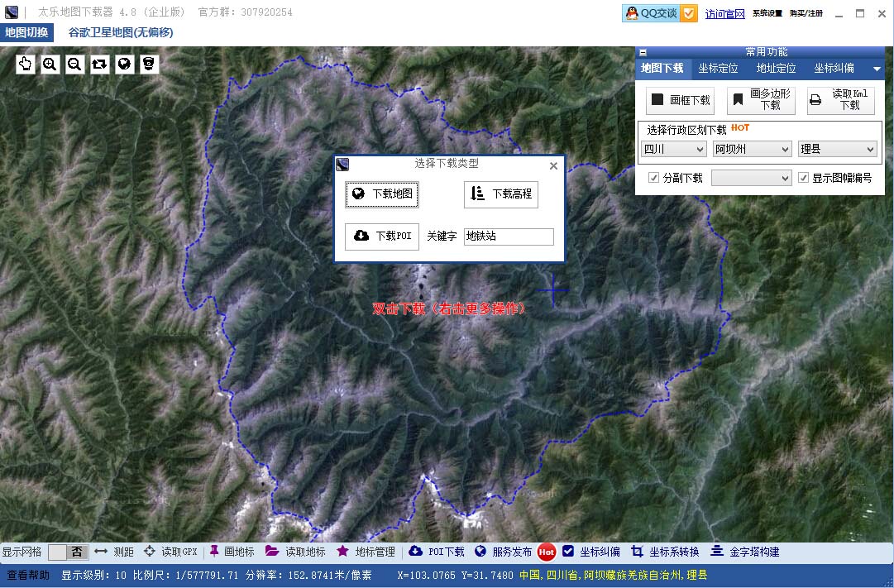
Task: Click the orange shield checkmark icon
Action: click(x=689, y=13)
